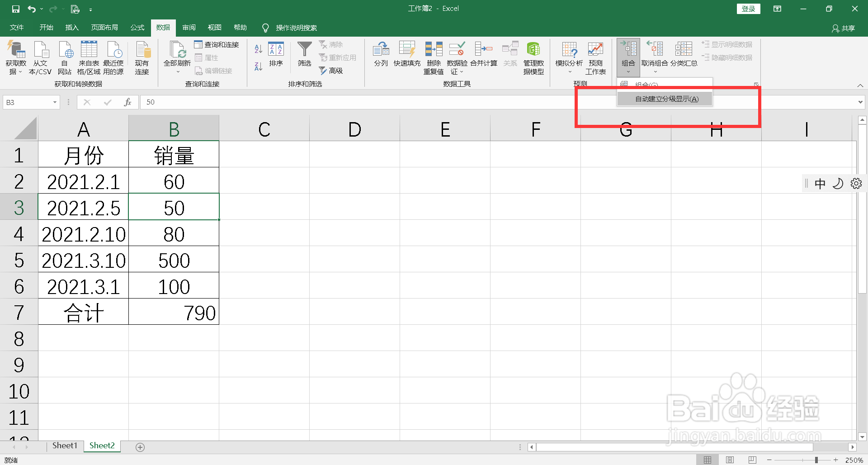Click From Table/Range (来自表格/区域) icon

(89, 57)
